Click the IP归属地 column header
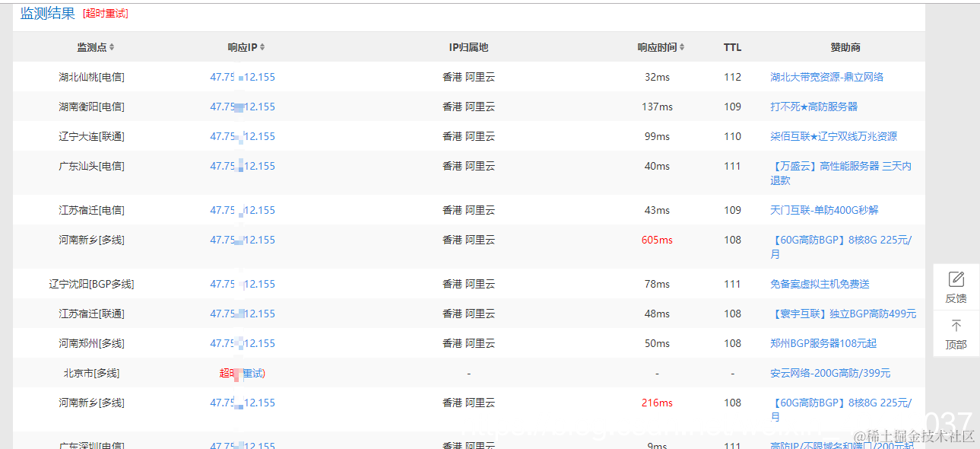The image size is (980, 449). tap(468, 47)
